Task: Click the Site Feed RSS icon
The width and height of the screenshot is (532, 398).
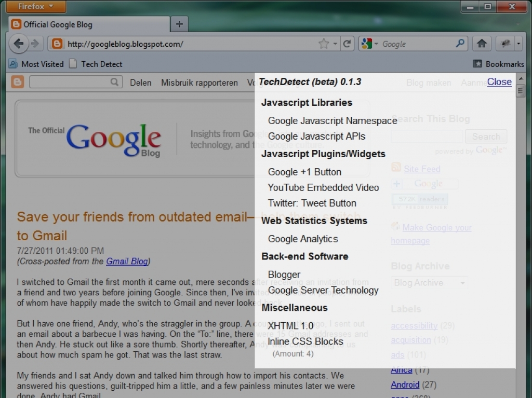Action: tap(396, 167)
